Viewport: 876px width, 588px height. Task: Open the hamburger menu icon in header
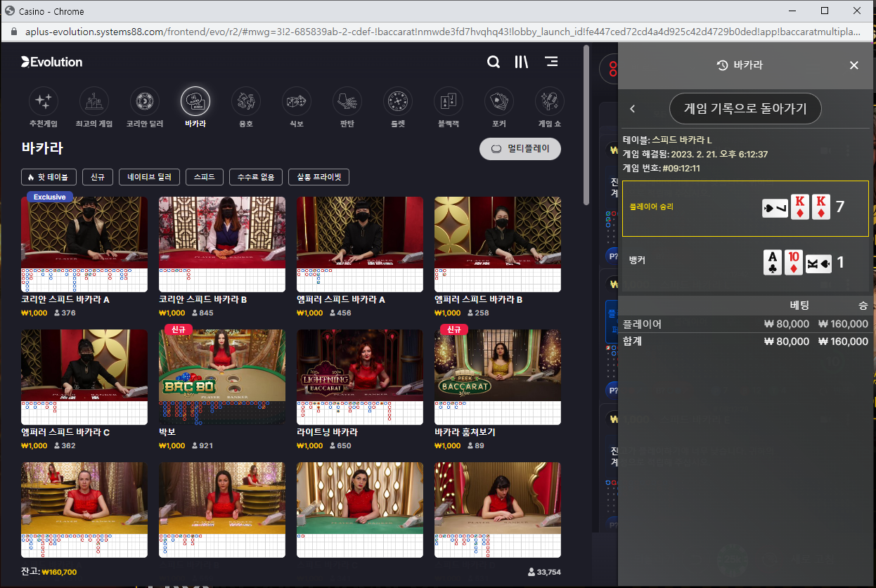click(x=552, y=62)
